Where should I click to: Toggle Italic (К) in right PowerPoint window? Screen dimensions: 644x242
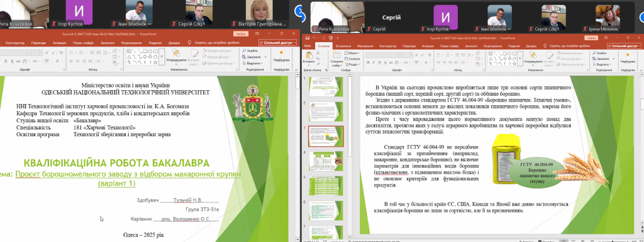tap(374, 62)
